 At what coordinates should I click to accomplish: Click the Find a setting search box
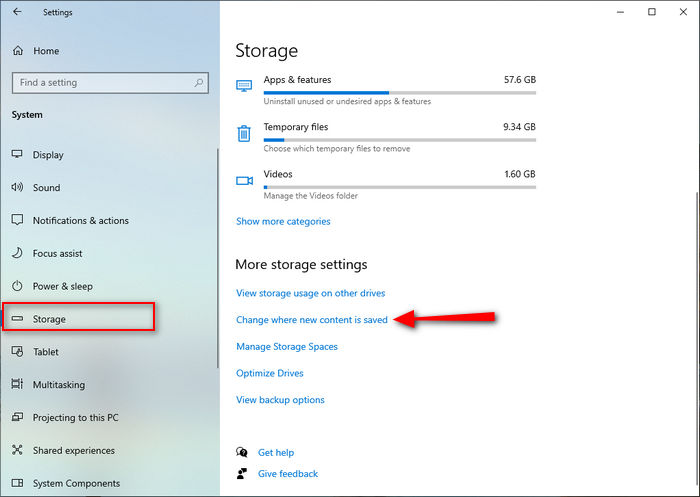pyautogui.click(x=110, y=83)
